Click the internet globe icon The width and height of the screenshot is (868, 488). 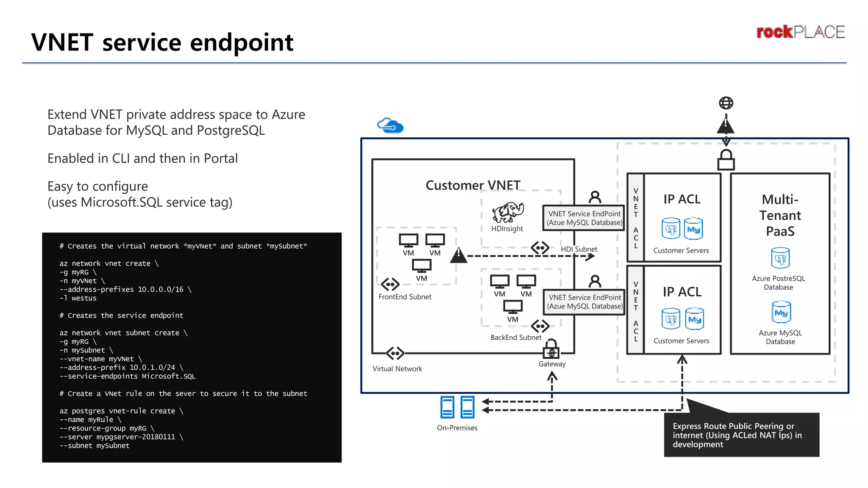tap(726, 103)
